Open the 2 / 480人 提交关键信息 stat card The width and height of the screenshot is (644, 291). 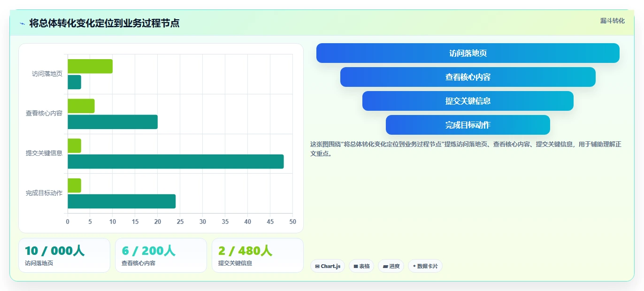[258, 255]
